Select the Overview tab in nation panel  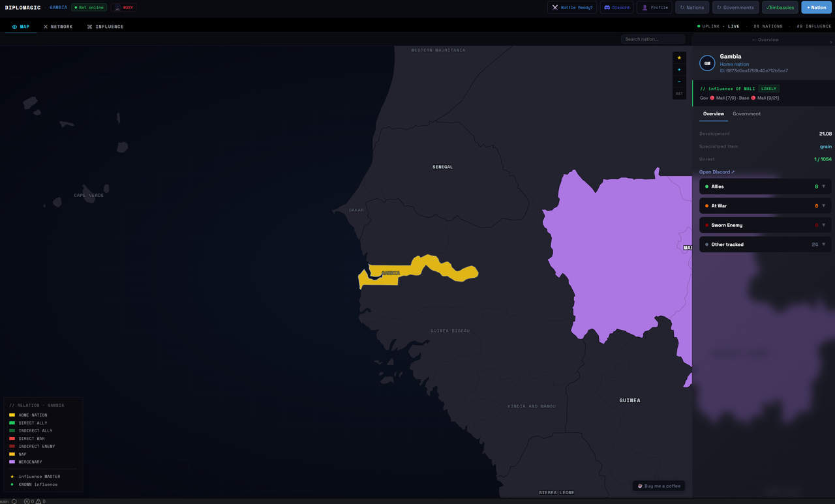[714, 114]
